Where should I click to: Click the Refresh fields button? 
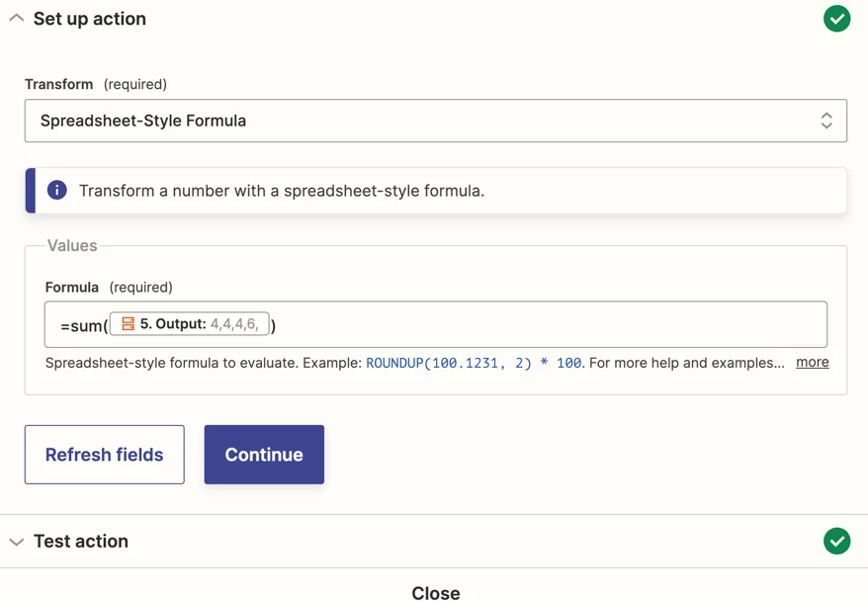pyautogui.click(x=104, y=454)
